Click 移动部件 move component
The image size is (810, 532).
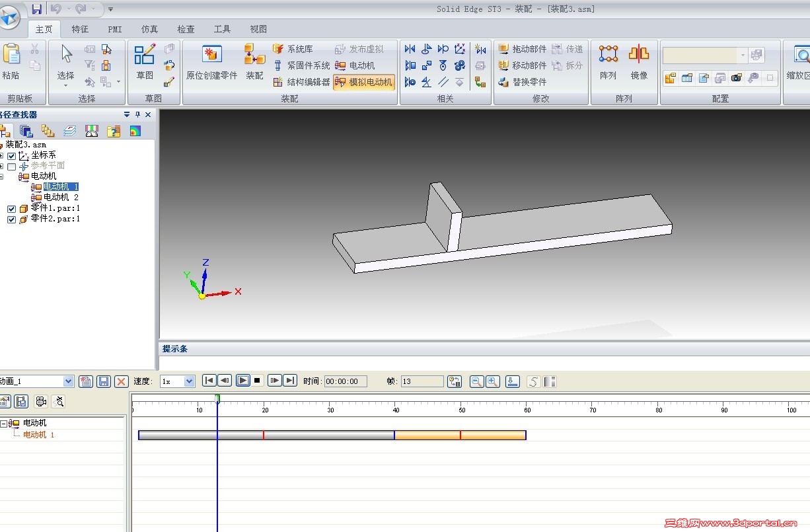click(522, 65)
